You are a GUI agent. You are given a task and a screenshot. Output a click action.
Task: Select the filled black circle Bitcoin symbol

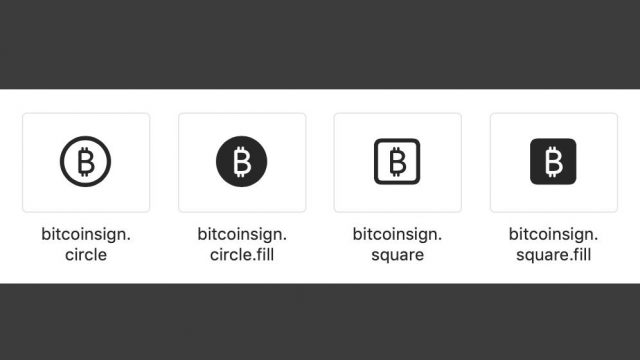click(x=242, y=162)
